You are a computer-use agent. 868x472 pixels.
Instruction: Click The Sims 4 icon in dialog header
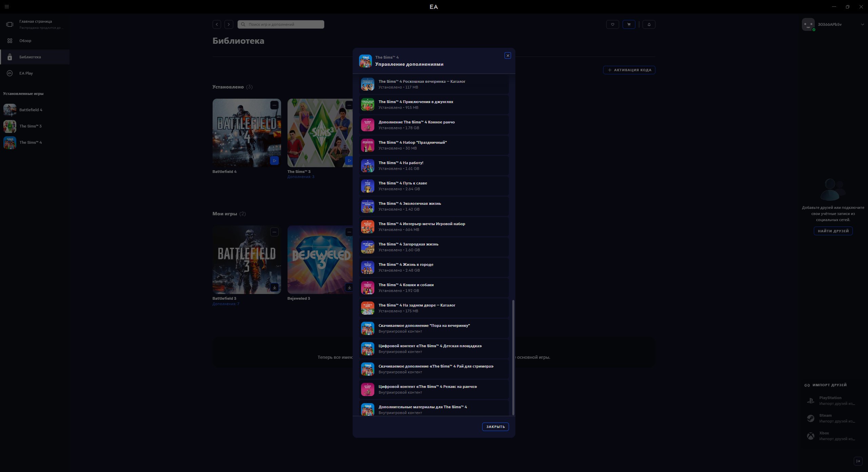point(366,61)
